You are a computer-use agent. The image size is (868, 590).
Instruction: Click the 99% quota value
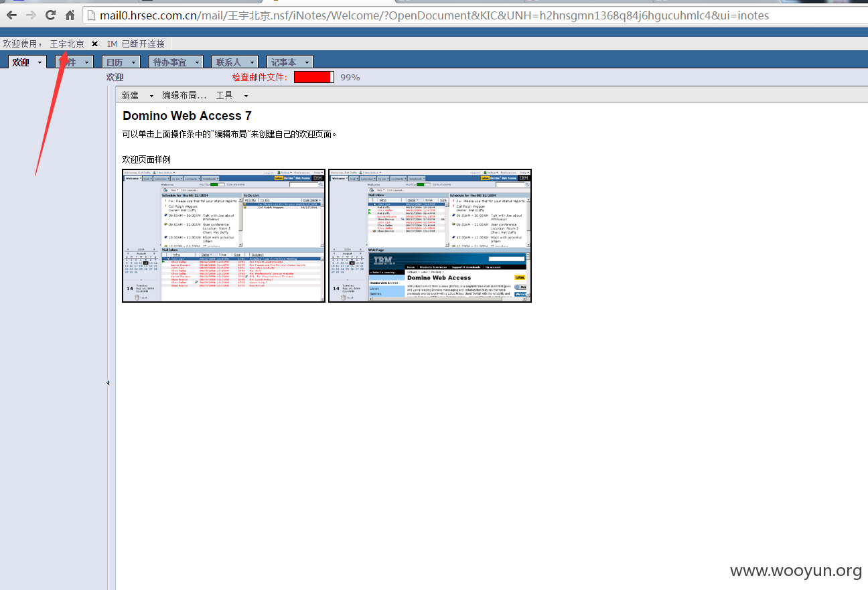[350, 77]
